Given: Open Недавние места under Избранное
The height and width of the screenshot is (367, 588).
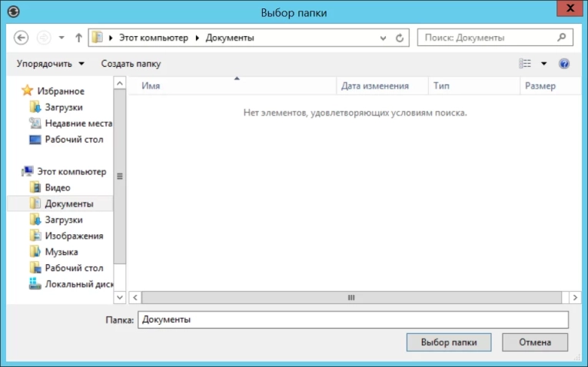Looking at the screenshot, I should 78,124.
